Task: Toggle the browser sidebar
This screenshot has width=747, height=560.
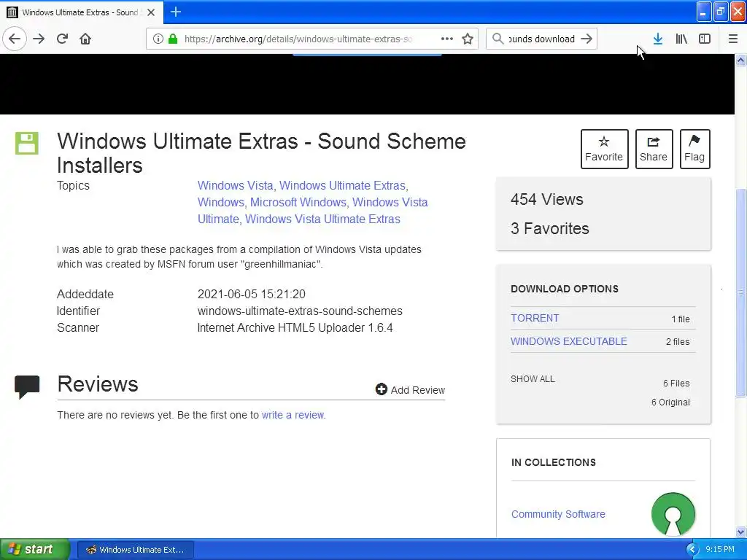Action: pyautogui.click(x=705, y=39)
